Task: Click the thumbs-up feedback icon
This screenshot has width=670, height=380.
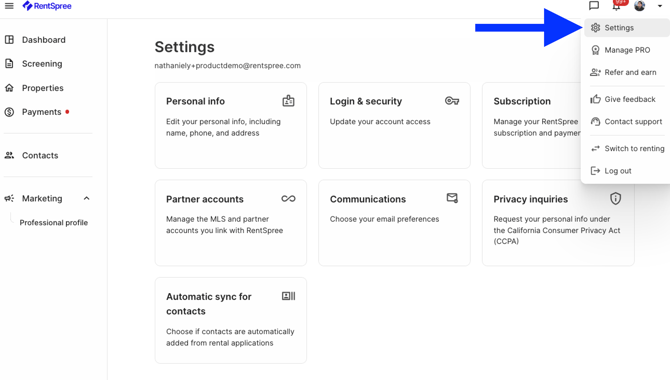Action: point(595,99)
